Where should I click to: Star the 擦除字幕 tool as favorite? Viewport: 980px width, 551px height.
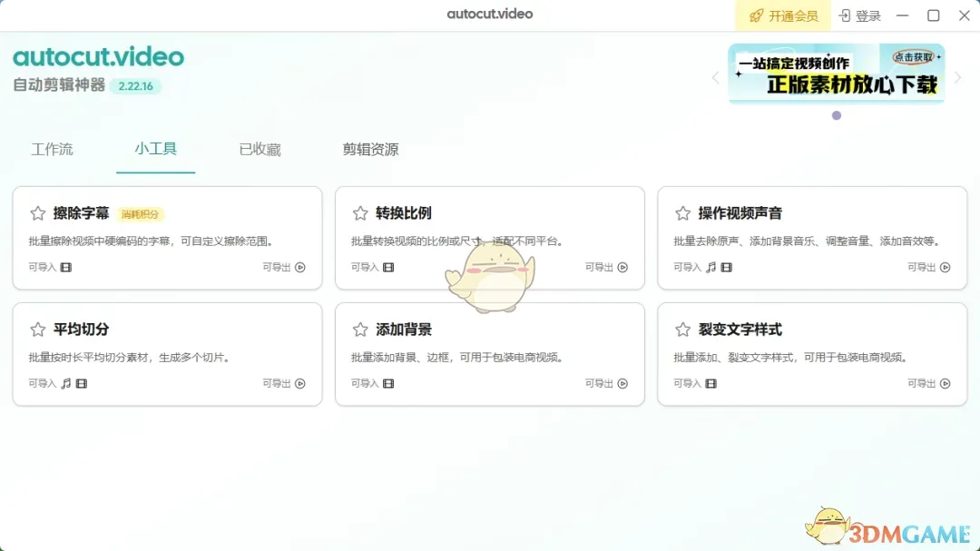[37, 213]
